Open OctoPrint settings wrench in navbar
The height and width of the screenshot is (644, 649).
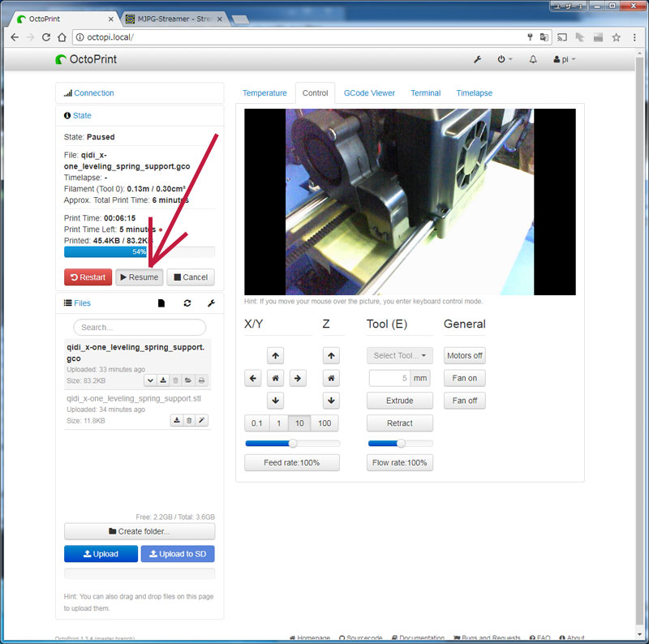tap(477, 59)
